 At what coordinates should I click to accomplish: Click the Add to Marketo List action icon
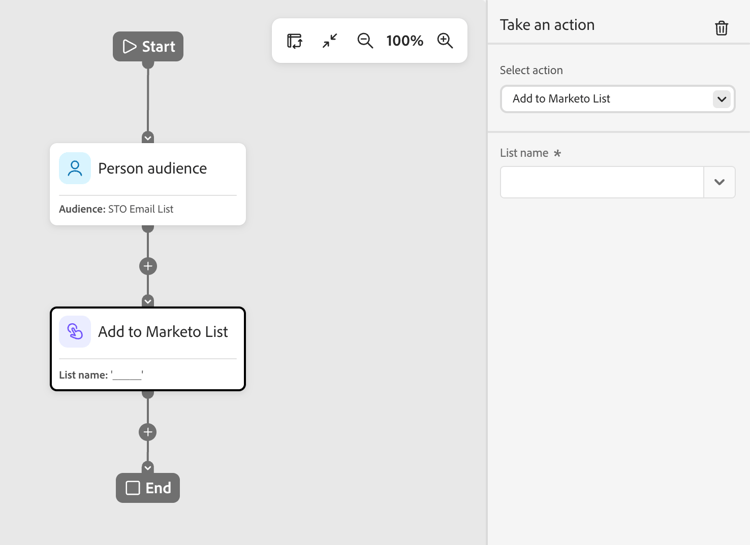(x=75, y=331)
